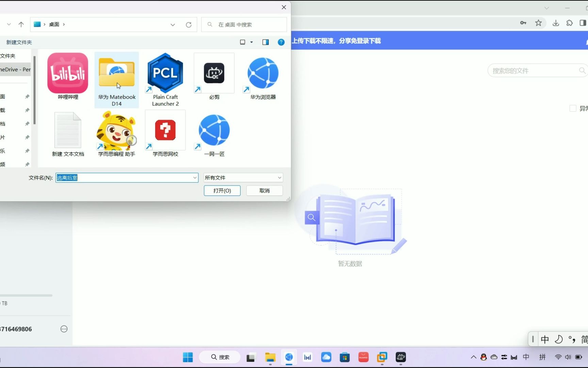Image resolution: width=588 pixels, height=368 pixels.
Task: Open the browser extensions puzzle icon
Action: [x=570, y=23]
